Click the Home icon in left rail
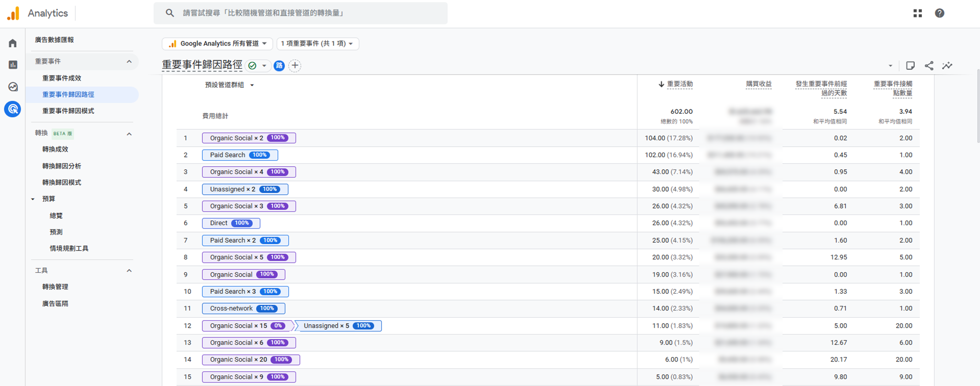Viewport: 980px width, 386px height. point(13,43)
